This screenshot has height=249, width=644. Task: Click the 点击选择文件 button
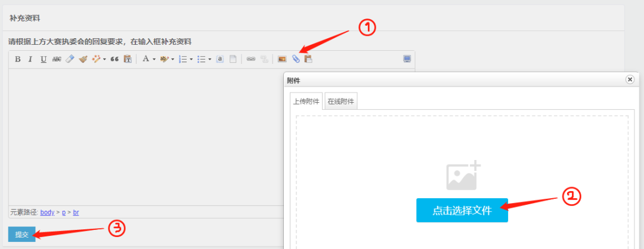click(462, 210)
